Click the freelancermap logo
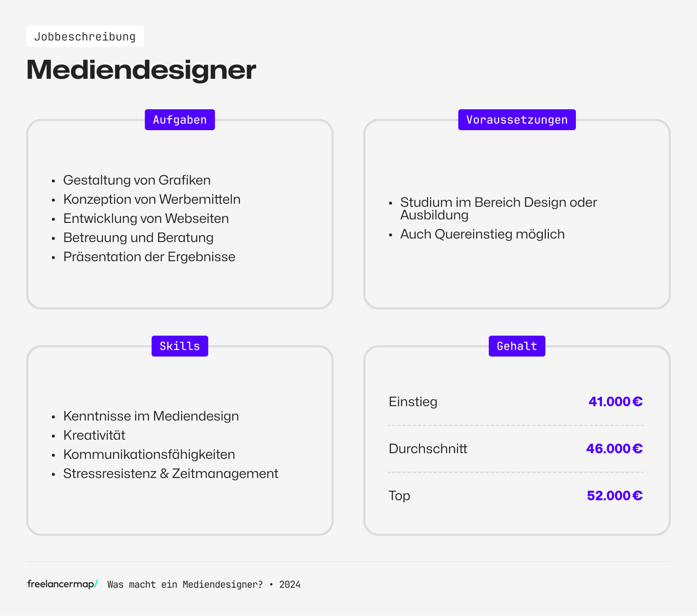697x616 pixels. (62, 584)
